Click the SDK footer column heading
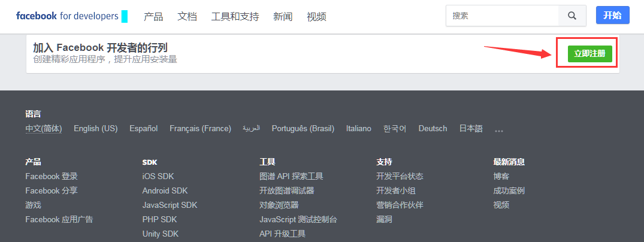This screenshot has height=242, width=644. click(150, 162)
